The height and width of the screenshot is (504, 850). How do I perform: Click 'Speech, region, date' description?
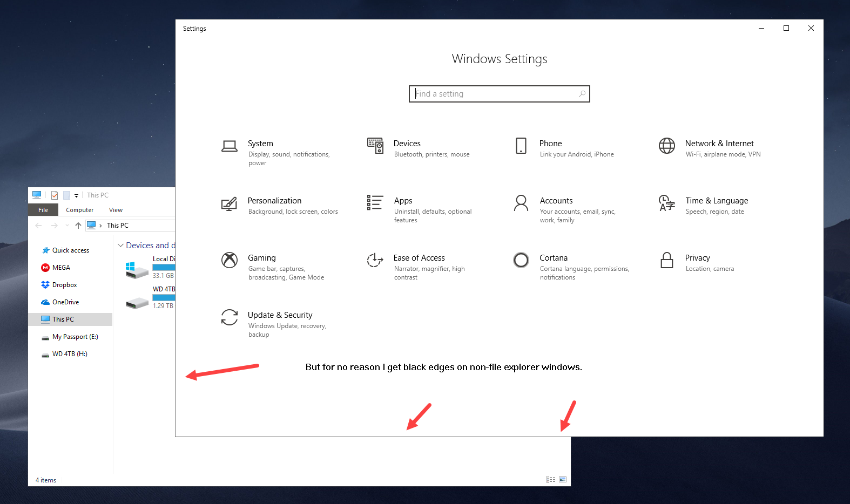point(715,212)
